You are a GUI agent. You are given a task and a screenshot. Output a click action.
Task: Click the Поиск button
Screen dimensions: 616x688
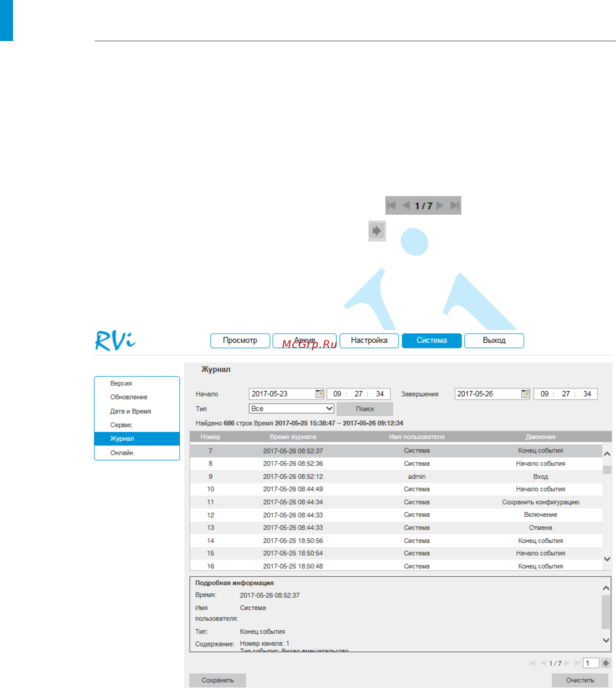pyautogui.click(x=364, y=409)
